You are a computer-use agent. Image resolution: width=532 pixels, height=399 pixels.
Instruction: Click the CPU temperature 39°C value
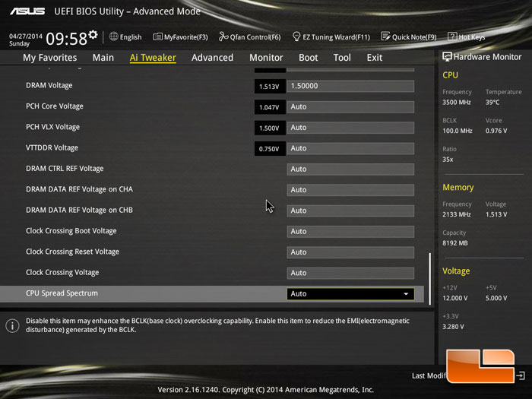(x=492, y=102)
